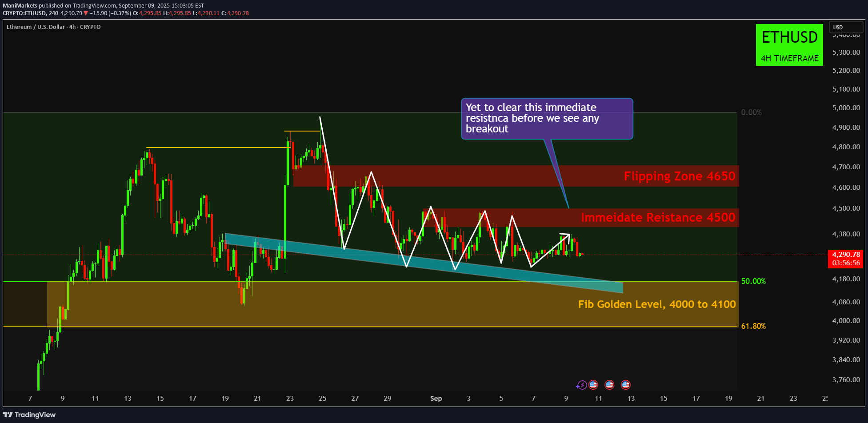This screenshot has height=423, width=868.
Task: Click the Ethereum / U.S. Dollar chart title
Action: [x=53, y=27]
